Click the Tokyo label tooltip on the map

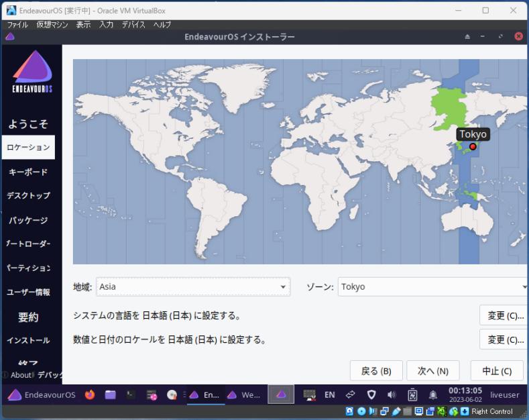click(x=473, y=134)
